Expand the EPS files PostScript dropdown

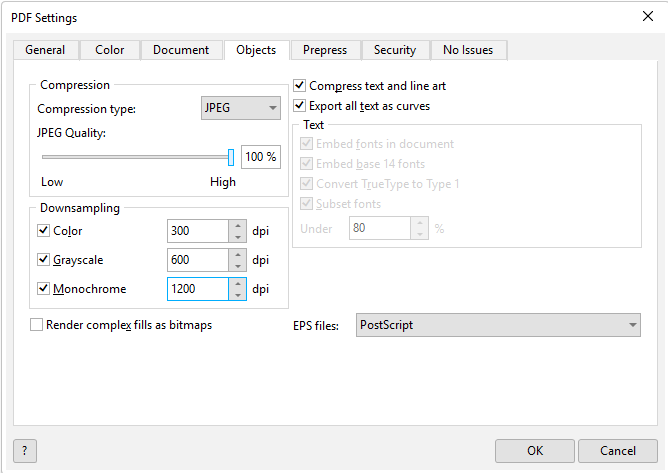click(498, 325)
